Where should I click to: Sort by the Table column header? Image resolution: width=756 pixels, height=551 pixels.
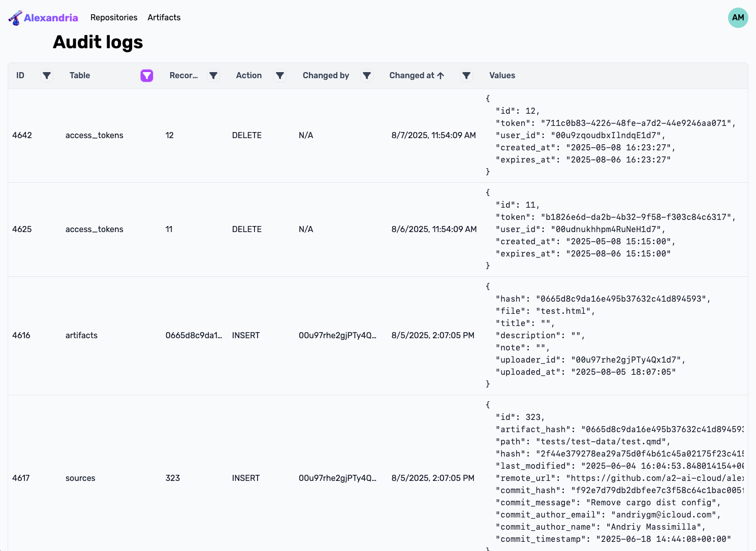click(x=80, y=76)
